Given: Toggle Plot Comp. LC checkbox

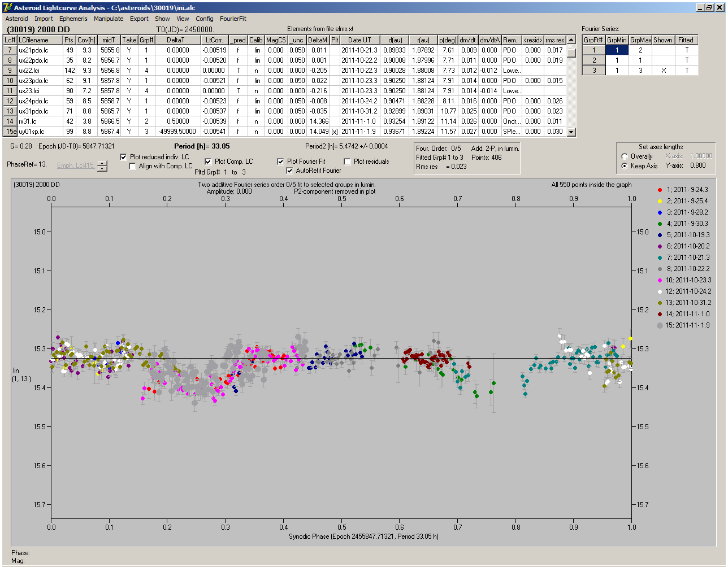Looking at the screenshot, I should (x=209, y=162).
